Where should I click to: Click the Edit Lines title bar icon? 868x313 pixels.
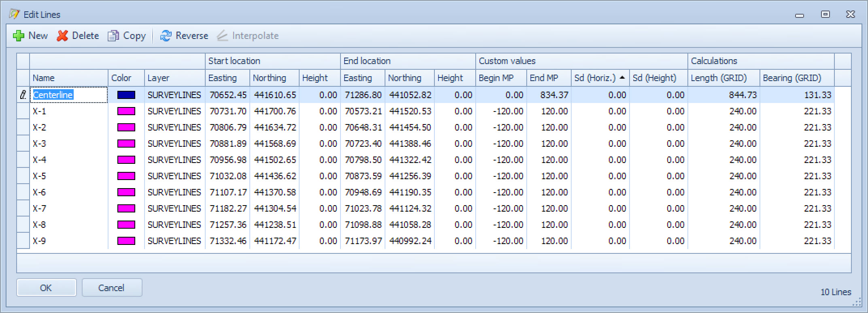pyautogui.click(x=14, y=15)
